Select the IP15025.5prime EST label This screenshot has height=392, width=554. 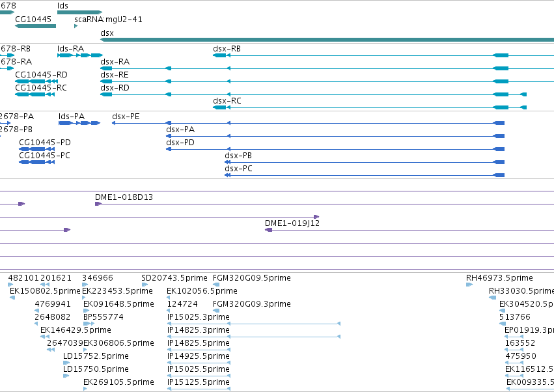[198, 369]
